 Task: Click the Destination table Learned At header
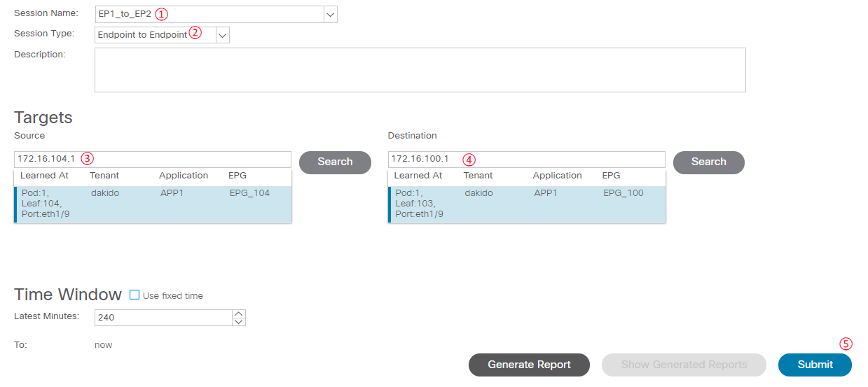coord(418,176)
